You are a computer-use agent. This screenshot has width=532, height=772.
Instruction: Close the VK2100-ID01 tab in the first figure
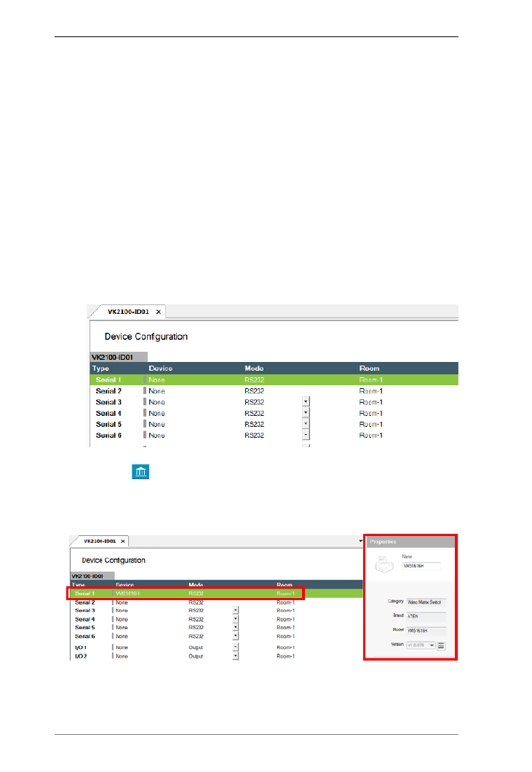point(159,312)
